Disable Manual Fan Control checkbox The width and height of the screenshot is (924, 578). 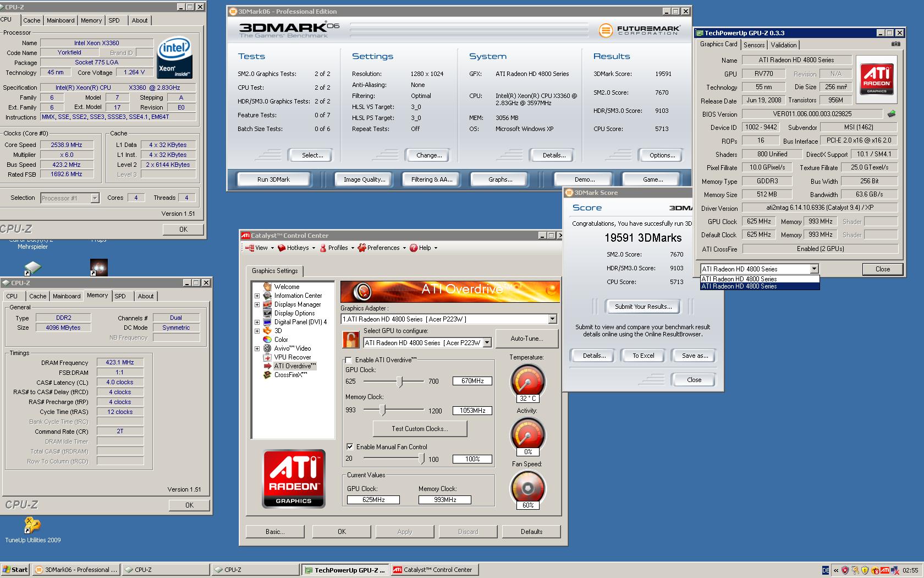(x=349, y=447)
